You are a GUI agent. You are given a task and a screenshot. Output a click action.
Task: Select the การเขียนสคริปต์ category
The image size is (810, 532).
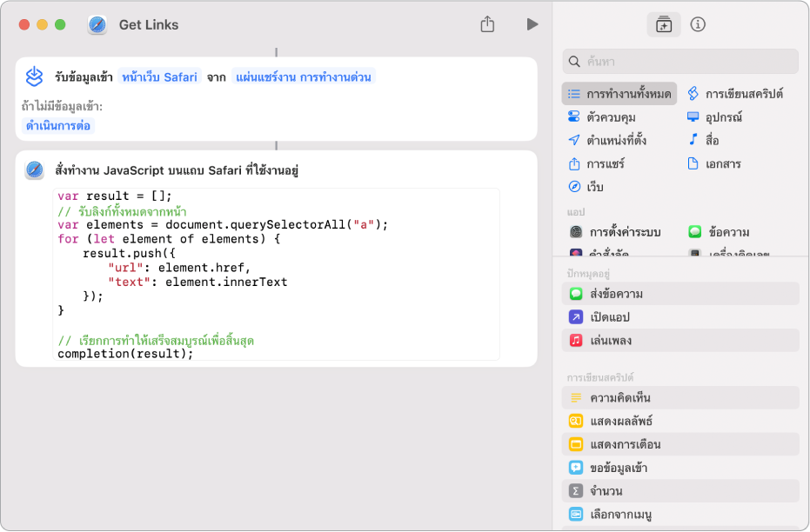pyautogui.click(x=736, y=94)
